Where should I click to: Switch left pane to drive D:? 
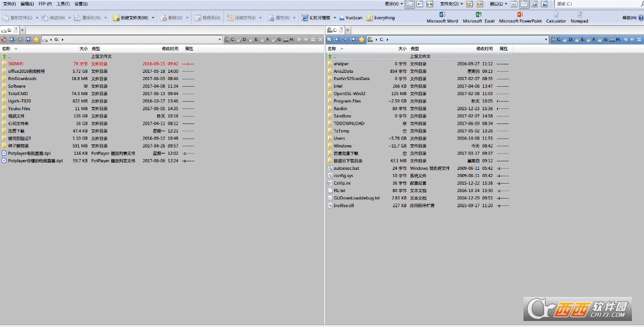[242, 39]
